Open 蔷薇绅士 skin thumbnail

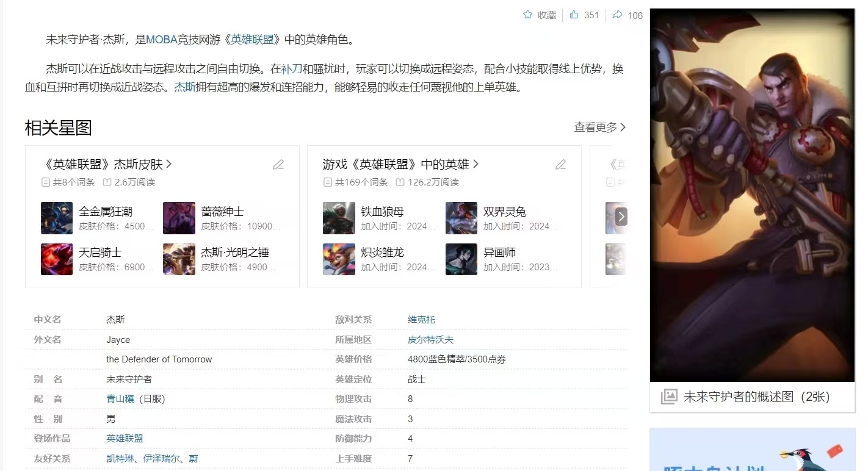point(179,218)
